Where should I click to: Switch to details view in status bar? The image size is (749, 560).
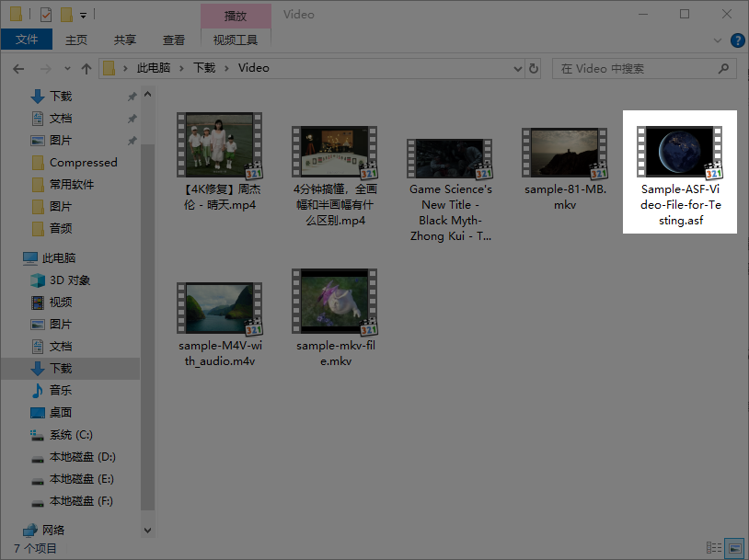[x=715, y=549]
